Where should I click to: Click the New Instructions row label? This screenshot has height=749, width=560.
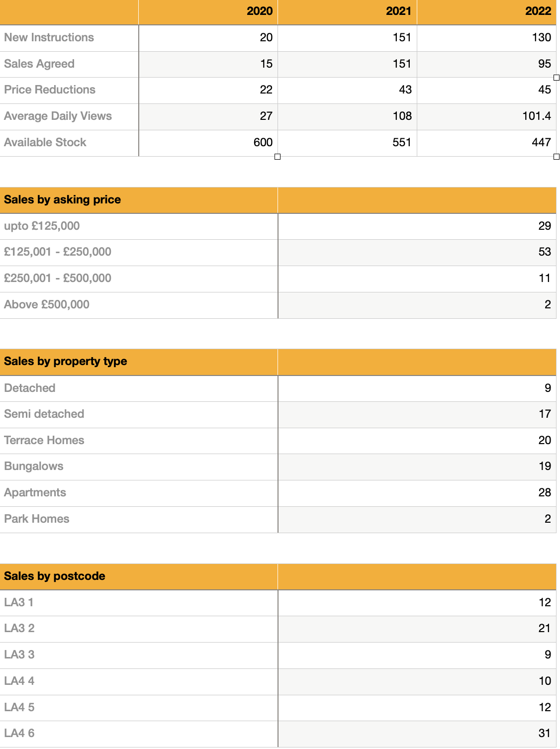coord(49,38)
